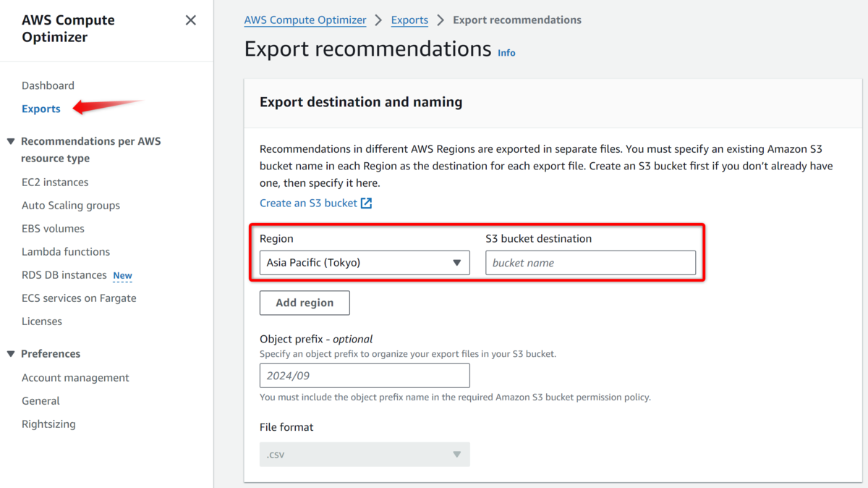This screenshot has width=868, height=488.
Task: Open Rightsizing preferences
Action: coord(48,424)
